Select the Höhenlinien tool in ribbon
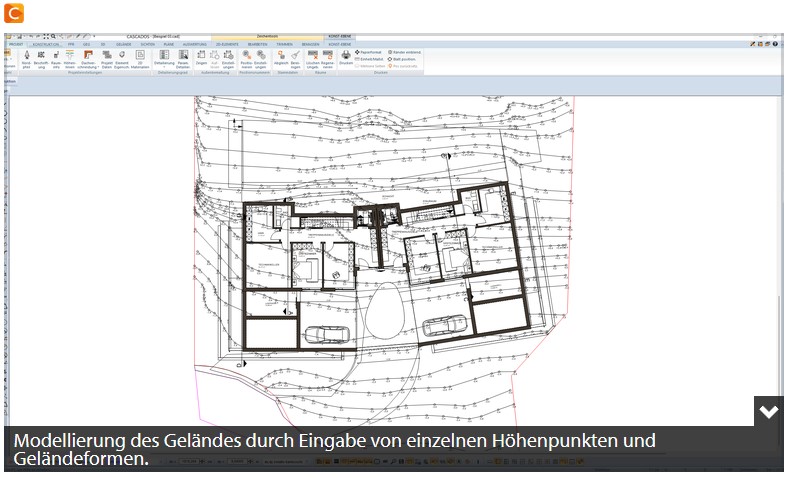The width and height of the screenshot is (787, 478). pos(70,59)
